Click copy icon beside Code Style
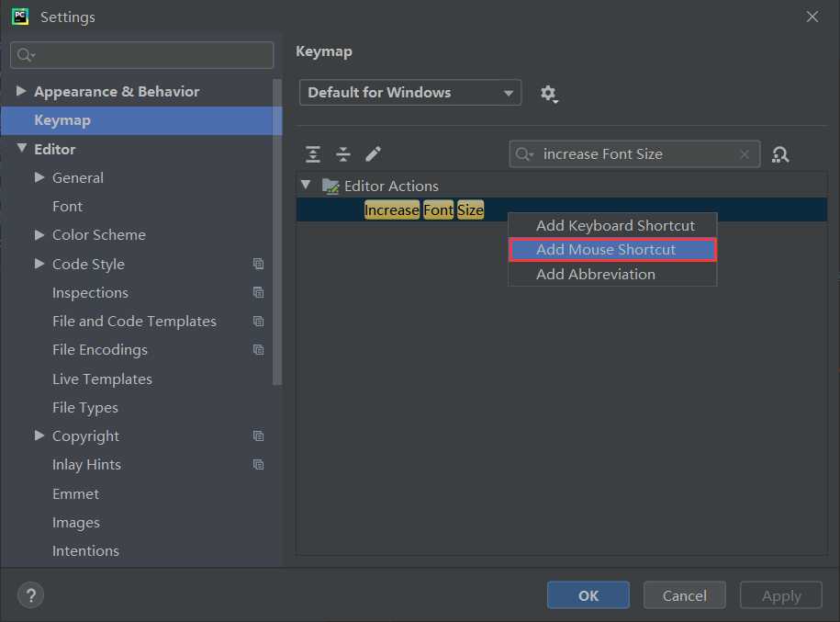Viewport: 840px width, 622px height. pyautogui.click(x=258, y=264)
